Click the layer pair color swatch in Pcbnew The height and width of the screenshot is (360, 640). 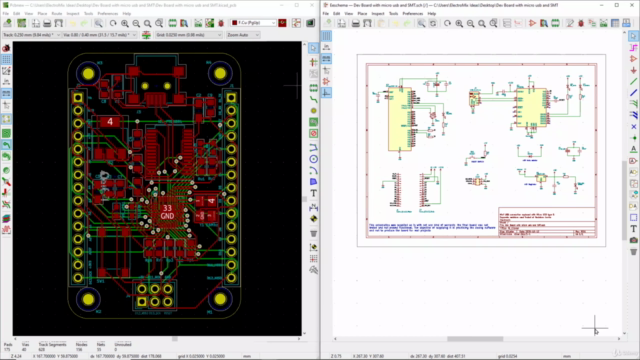click(282, 23)
